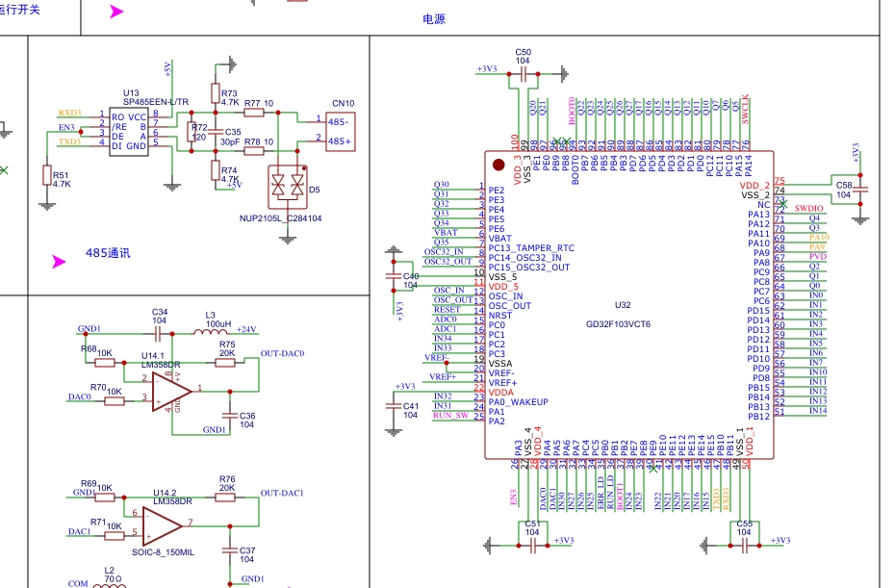Image resolution: width=895 pixels, height=588 pixels.
Task: Click the NUP2105L_C284104 part label
Action: 280,218
